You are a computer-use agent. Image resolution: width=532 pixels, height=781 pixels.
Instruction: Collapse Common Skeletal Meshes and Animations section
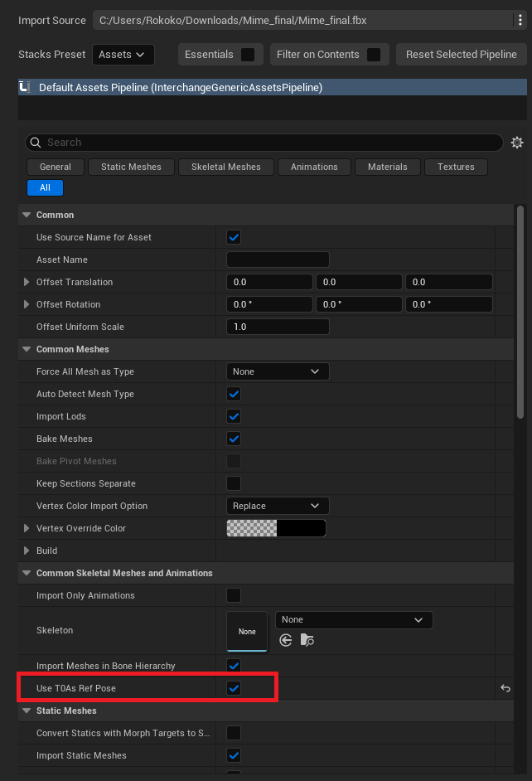[x=27, y=573]
